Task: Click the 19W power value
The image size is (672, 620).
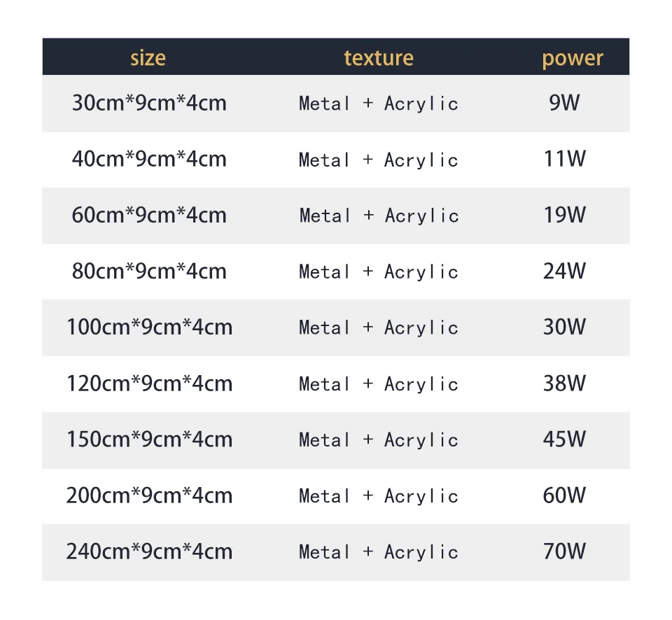Action: coord(564,215)
